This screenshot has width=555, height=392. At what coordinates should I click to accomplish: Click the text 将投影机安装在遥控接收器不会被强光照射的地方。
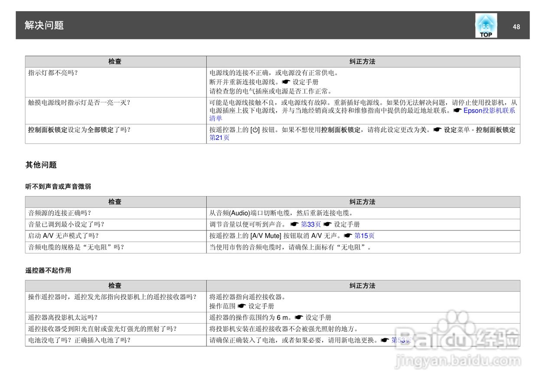click(284, 329)
